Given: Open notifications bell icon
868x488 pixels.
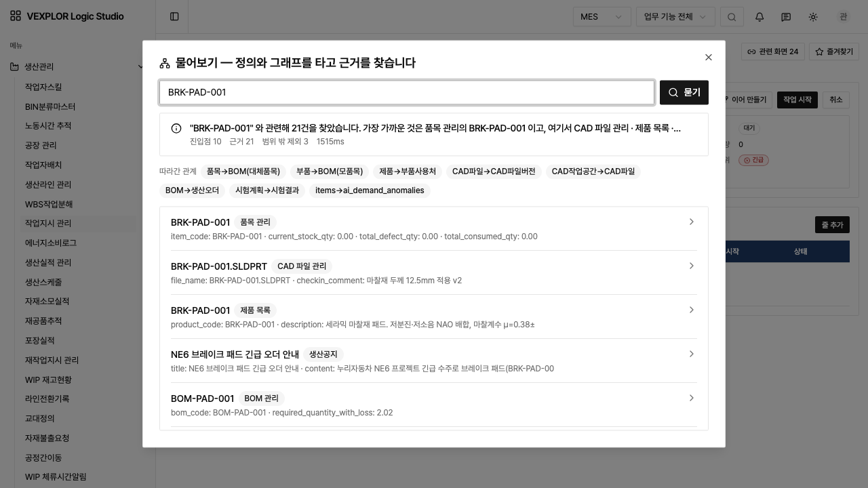Looking at the screenshot, I should pos(759,17).
